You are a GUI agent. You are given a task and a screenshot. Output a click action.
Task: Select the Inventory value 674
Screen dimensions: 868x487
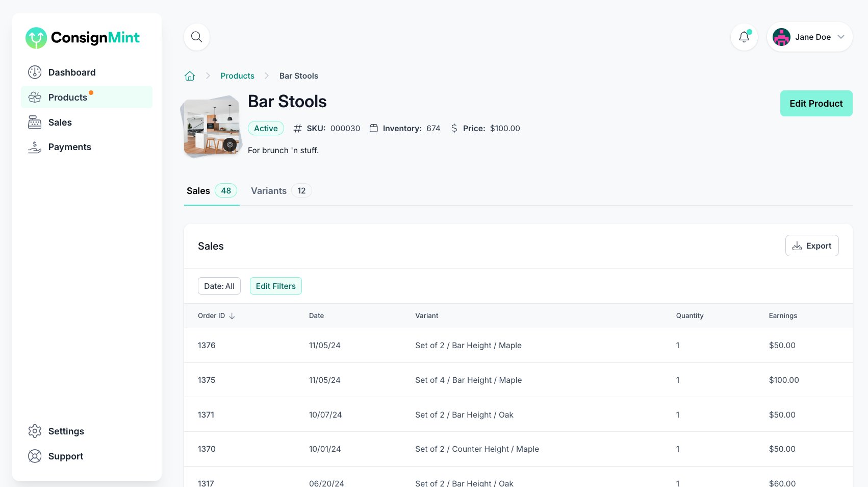(x=433, y=129)
